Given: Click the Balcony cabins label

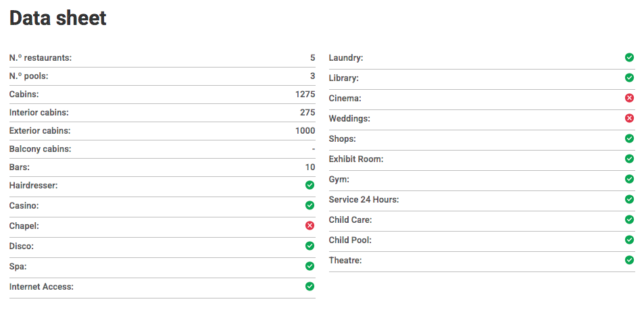Looking at the screenshot, I should click(x=41, y=149).
